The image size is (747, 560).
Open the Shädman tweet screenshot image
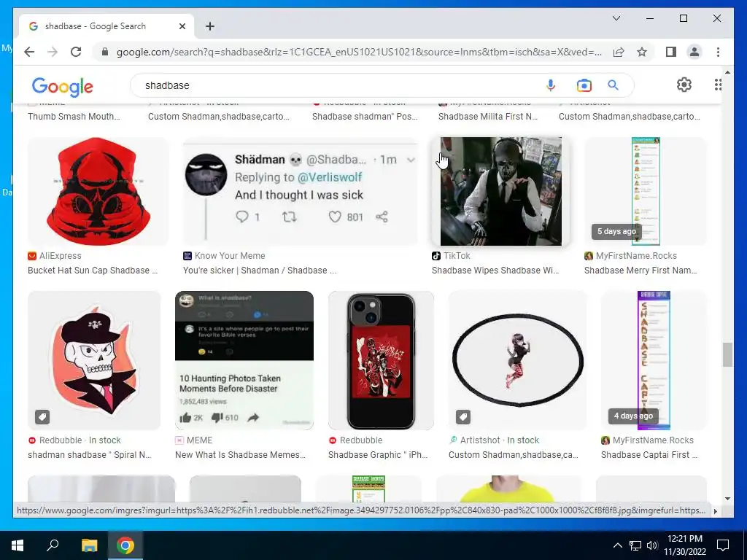300,191
